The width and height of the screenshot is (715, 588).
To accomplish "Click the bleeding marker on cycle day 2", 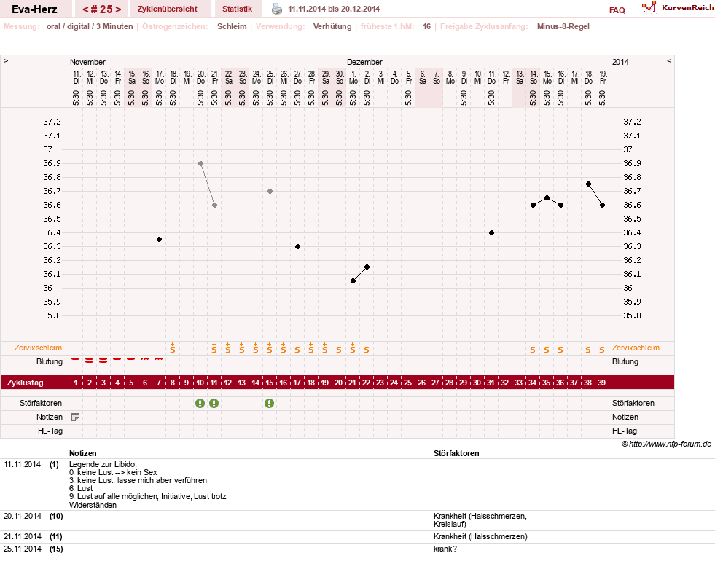I will click(x=90, y=360).
